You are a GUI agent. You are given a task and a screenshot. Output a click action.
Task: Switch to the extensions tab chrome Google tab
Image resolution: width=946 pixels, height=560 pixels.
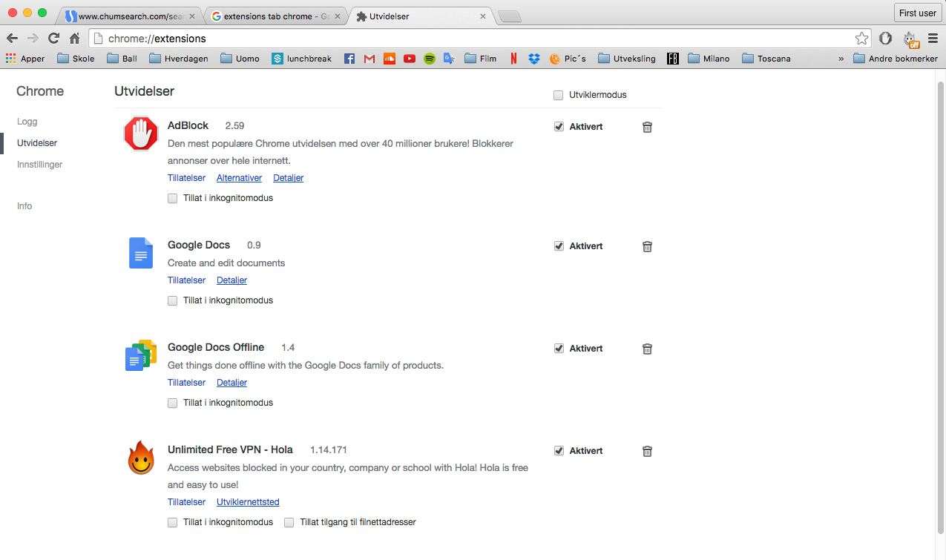coord(276,16)
